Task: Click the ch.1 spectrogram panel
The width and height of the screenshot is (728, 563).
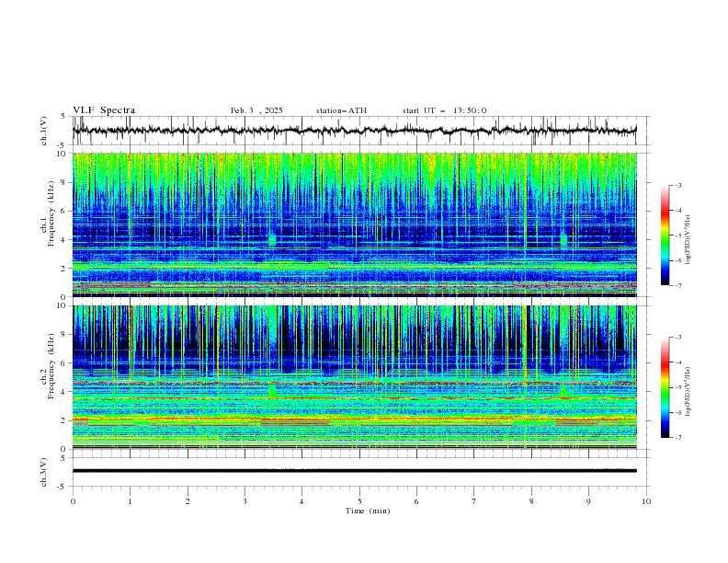Action: coord(354,224)
